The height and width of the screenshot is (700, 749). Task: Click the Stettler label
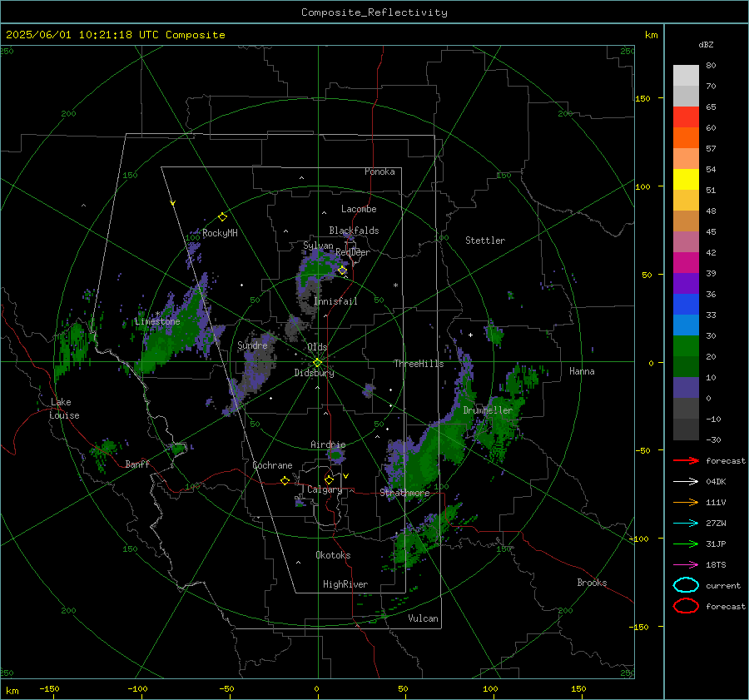point(485,241)
